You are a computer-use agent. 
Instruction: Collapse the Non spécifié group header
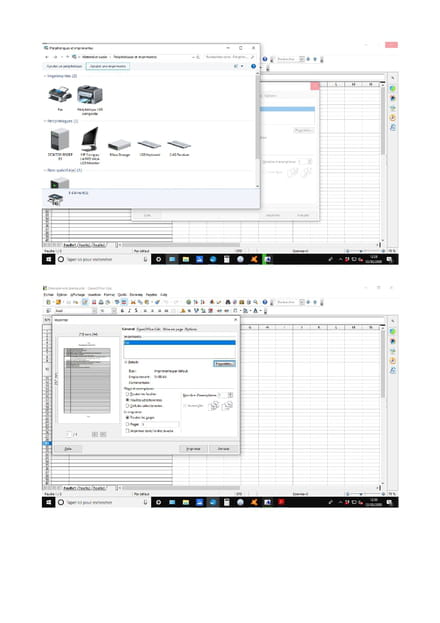click(x=64, y=170)
